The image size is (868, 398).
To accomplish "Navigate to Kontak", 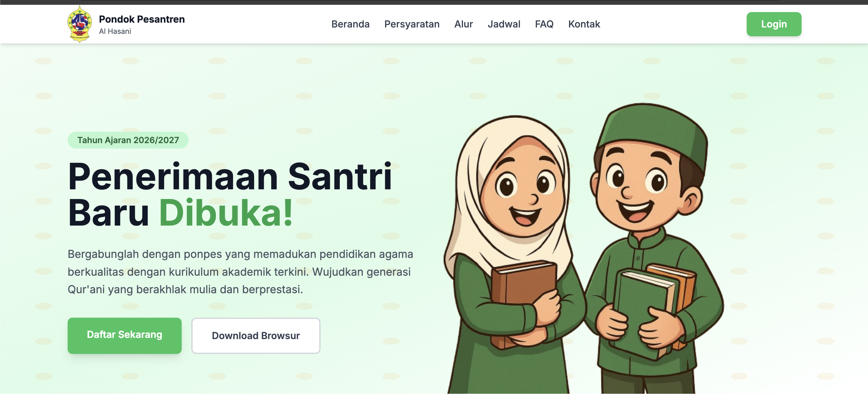I will [584, 24].
